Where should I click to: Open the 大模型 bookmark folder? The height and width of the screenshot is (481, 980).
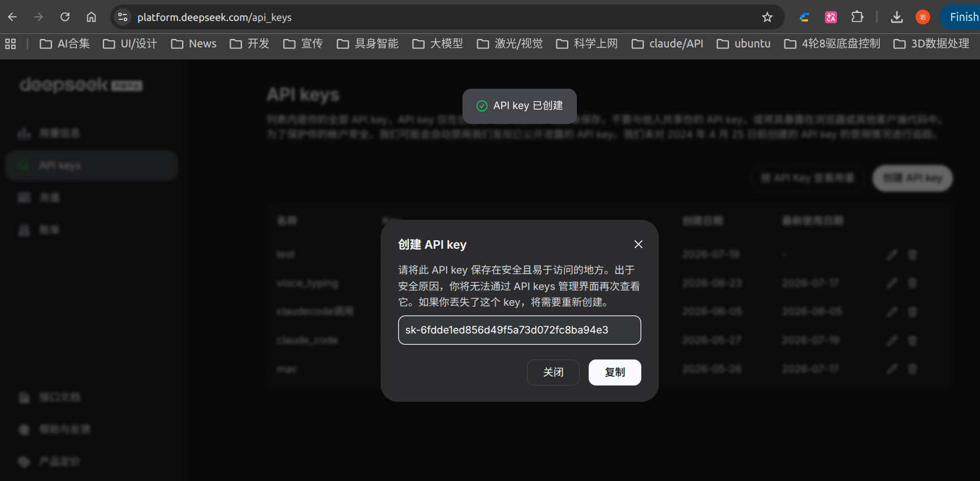(437, 44)
